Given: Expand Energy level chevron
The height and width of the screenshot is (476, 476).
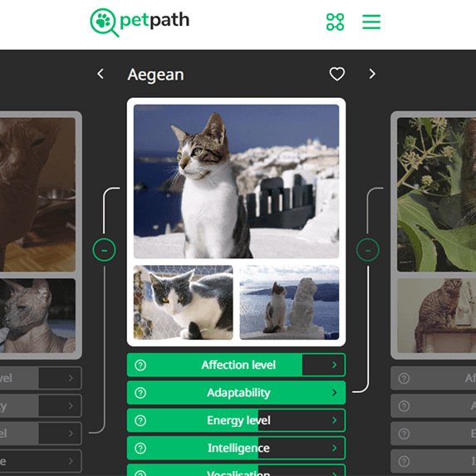Looking at the screenshot, I should point(334,420).
